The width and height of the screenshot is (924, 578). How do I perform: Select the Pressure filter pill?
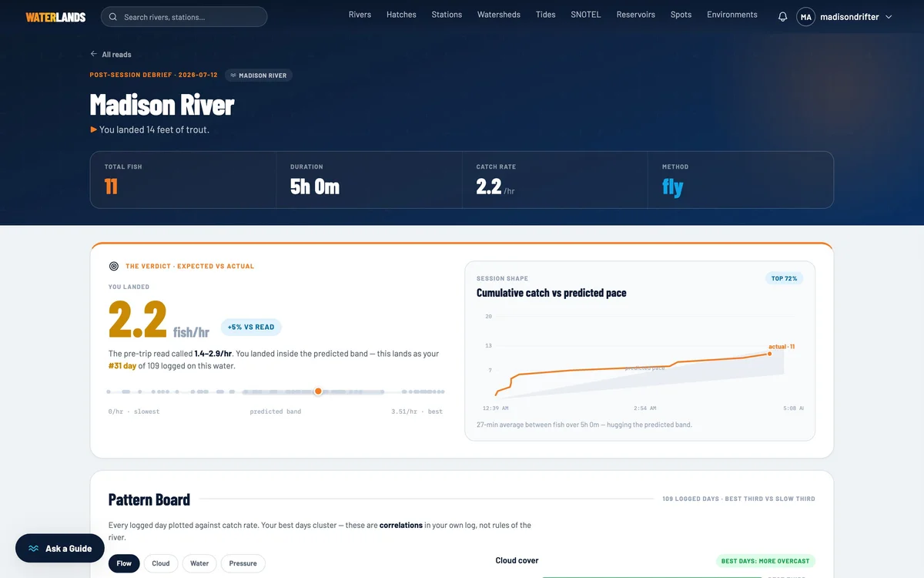pyautogui.click(x=243, y=563)
